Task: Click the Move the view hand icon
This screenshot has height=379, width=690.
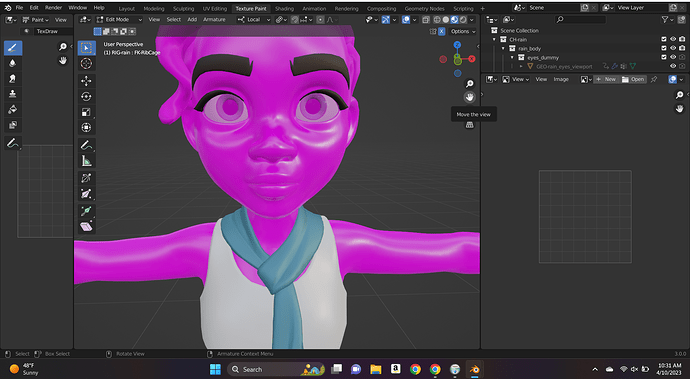Action: (470, 97)
